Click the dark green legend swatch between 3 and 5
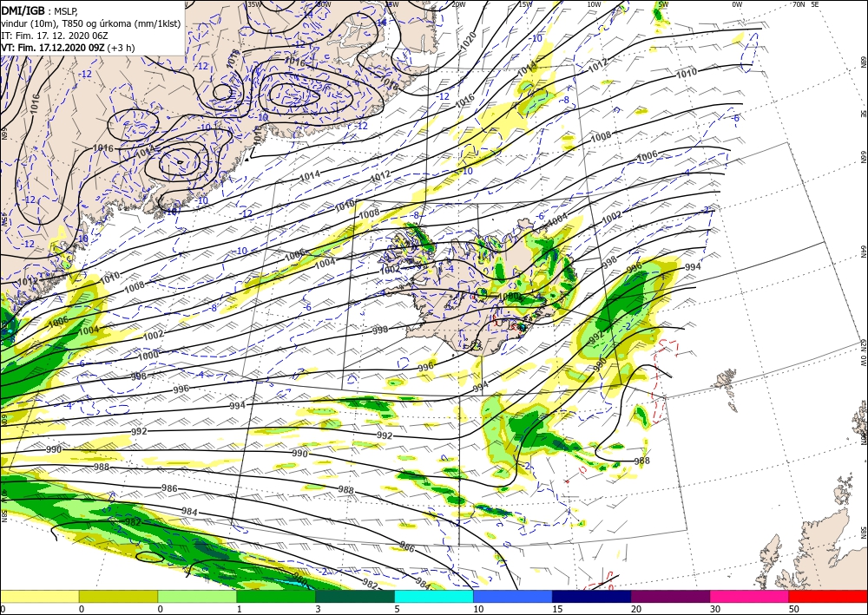Screen dimensions: 868x615 355,596
